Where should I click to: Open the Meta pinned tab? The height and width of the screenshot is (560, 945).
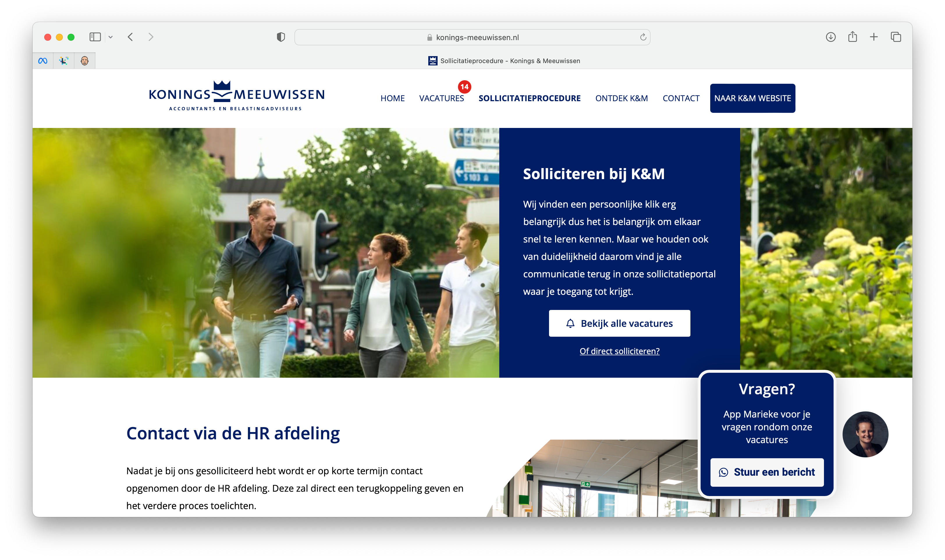coord(43,61)
